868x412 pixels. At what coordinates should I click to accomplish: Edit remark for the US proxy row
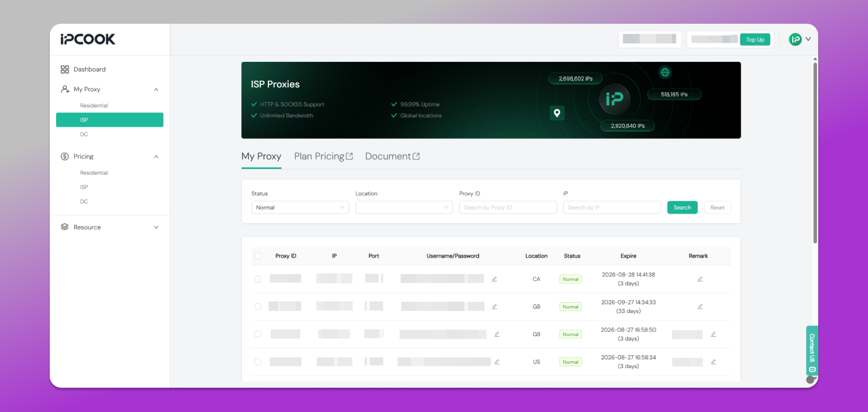pyautogui.click(x=713, y=362)
